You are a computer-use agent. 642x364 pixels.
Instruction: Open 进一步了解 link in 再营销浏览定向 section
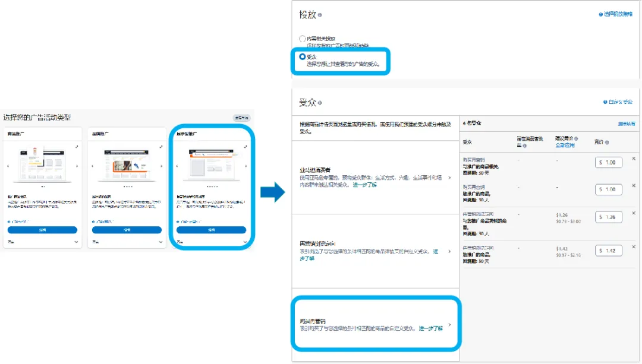[x=369, y=255]
